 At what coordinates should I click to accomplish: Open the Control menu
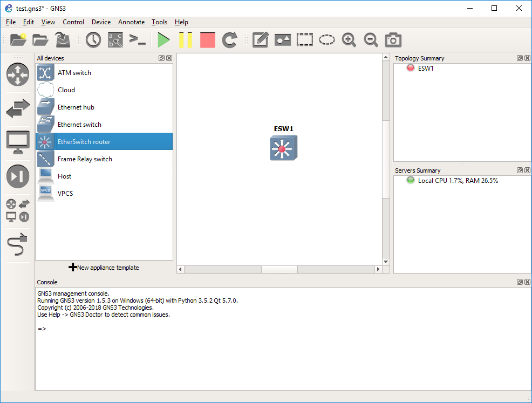tap(73, 22)
